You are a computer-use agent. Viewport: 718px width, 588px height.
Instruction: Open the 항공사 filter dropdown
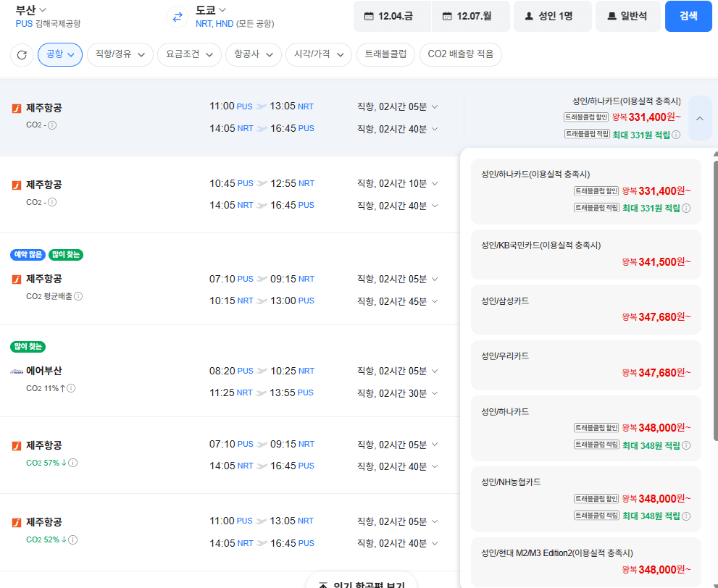point(254,54)
